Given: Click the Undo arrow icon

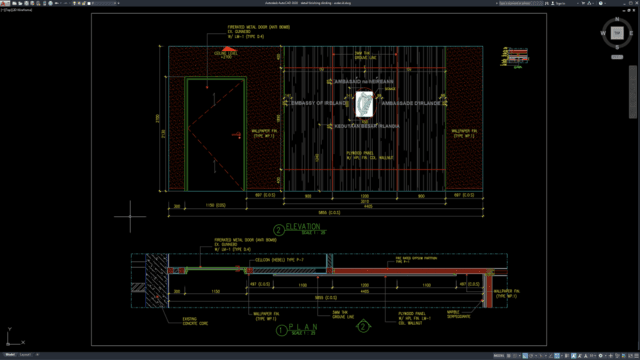Looking at the screenshot, I should [56, 3].
